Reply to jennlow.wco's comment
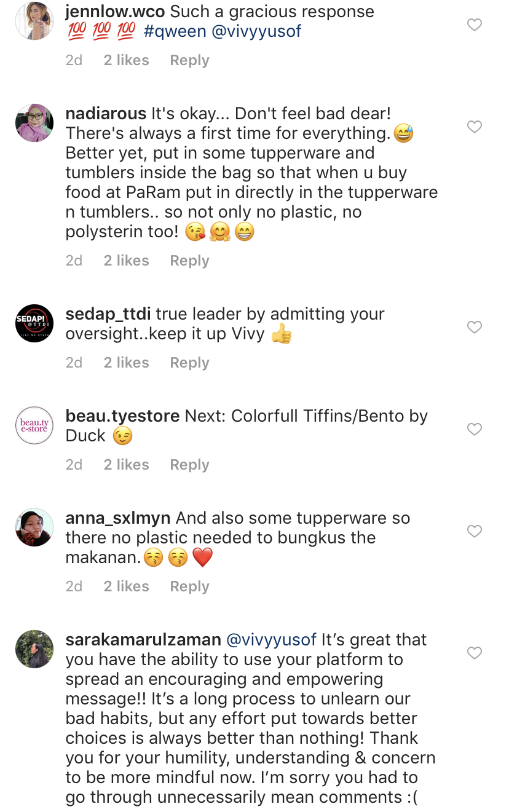The width and height of the screenshot is (509, 812). coord(189,60)
